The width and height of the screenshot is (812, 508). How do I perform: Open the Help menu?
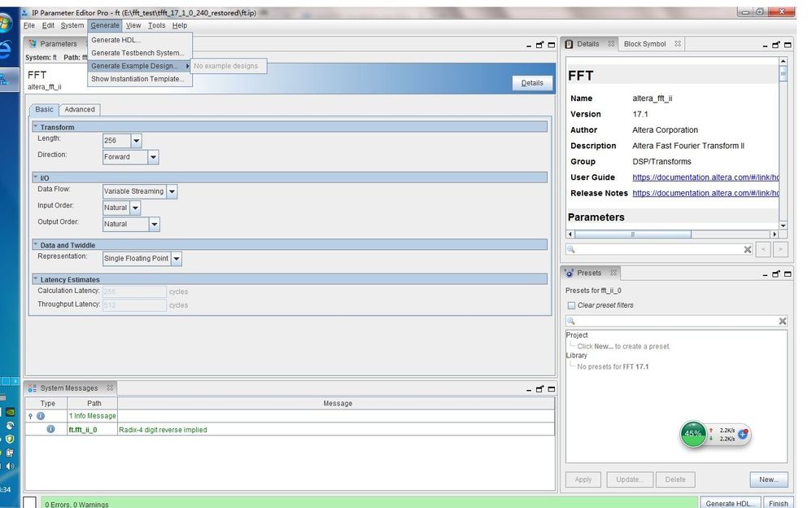tap(180, 25)
